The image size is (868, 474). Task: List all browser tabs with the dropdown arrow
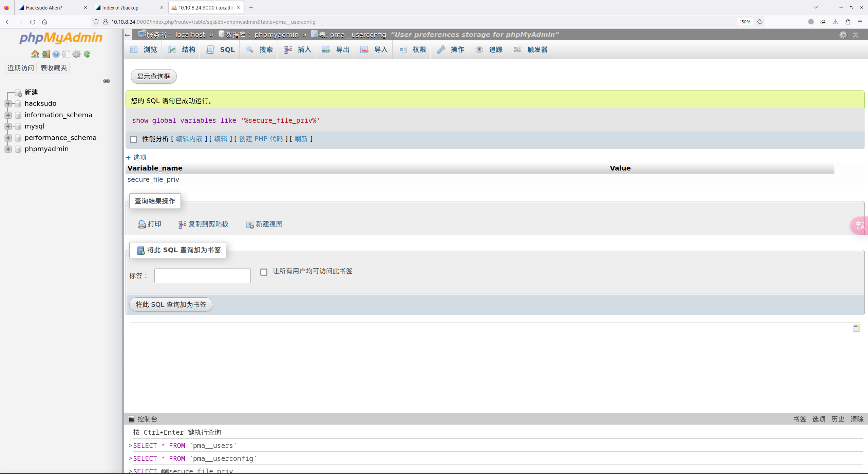tap(816, 7)
